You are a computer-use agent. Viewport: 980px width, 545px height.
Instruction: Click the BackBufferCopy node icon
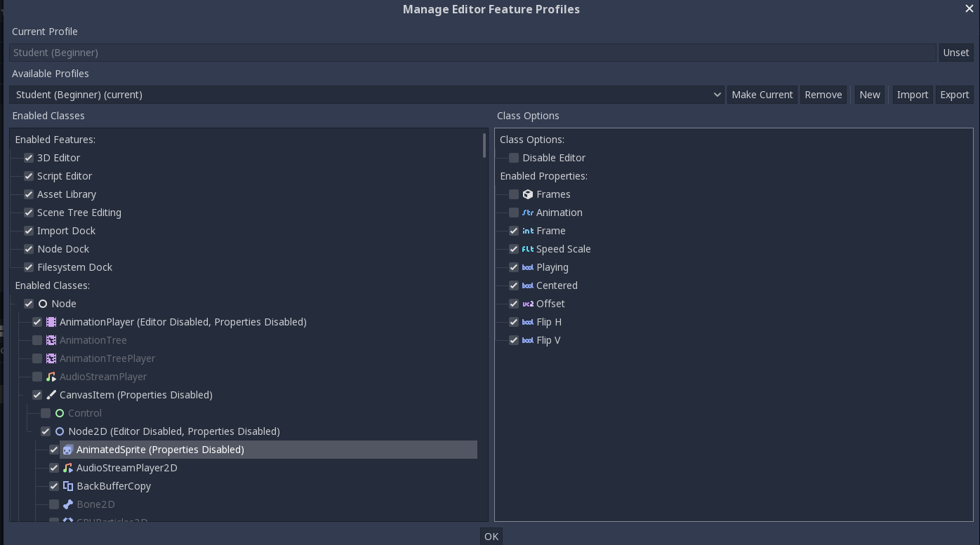point(68,486)
